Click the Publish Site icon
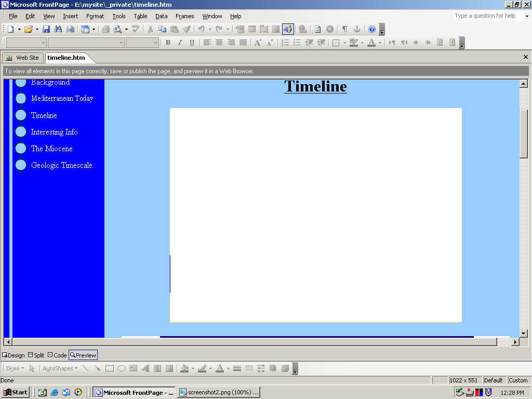The width and height of the screenshot is (532, 399). [70, 29]
